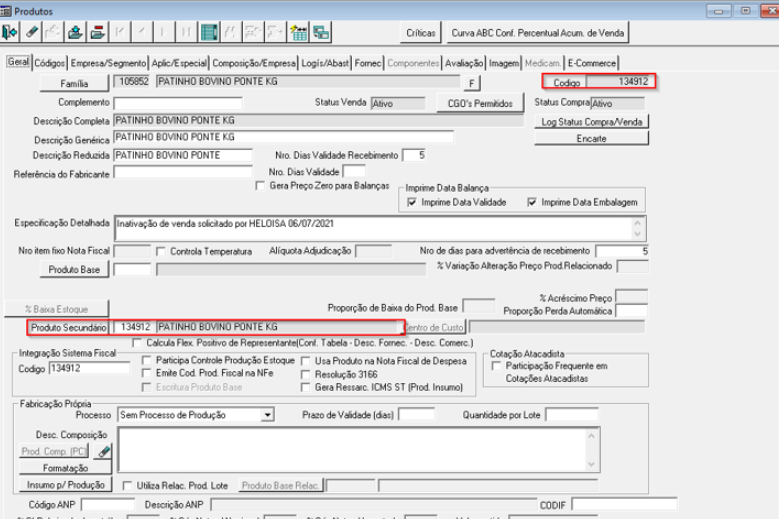Click the exit door toolbar icon
Viewport: 779px width, 519px height.
coord(10,32)
